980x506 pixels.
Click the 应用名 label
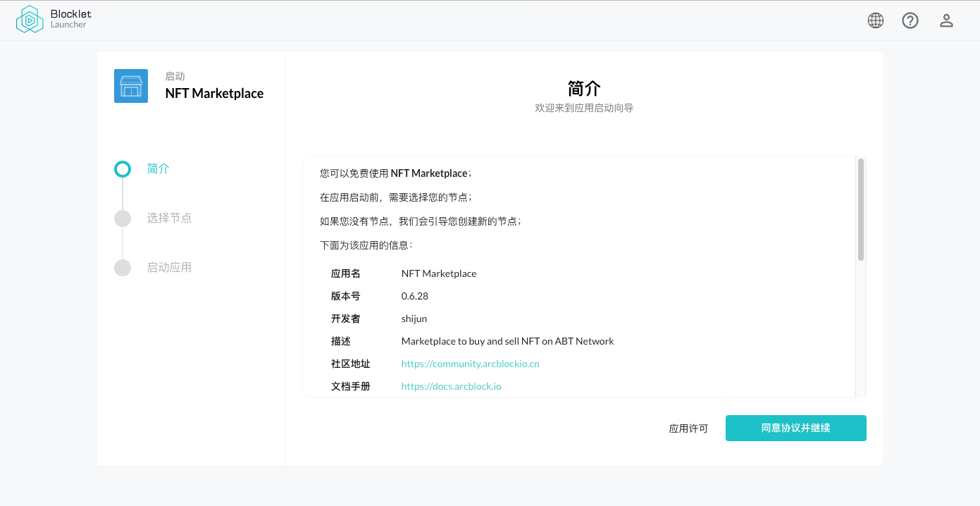click(346, 273)
